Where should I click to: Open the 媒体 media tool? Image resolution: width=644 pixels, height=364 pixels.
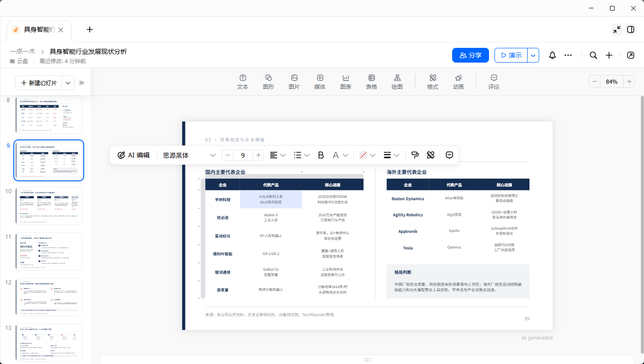pos(320,82)
